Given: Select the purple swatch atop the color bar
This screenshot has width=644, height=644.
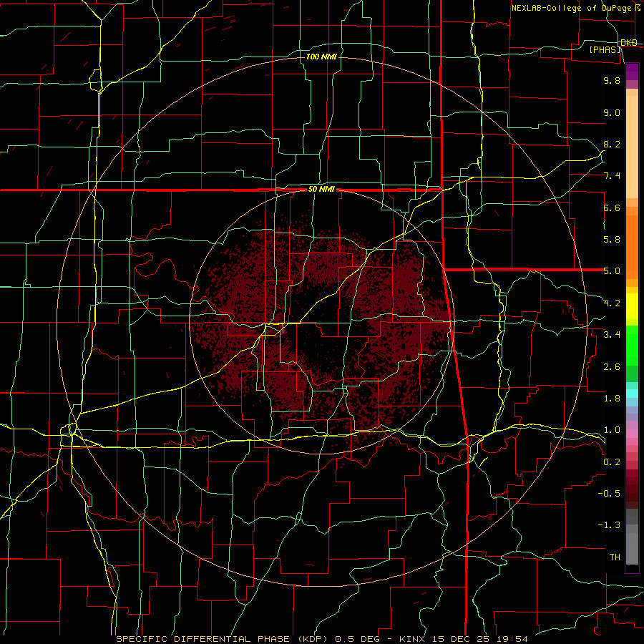Looking at the screenshot, I should pyautogui.click(x=632, y=72).
